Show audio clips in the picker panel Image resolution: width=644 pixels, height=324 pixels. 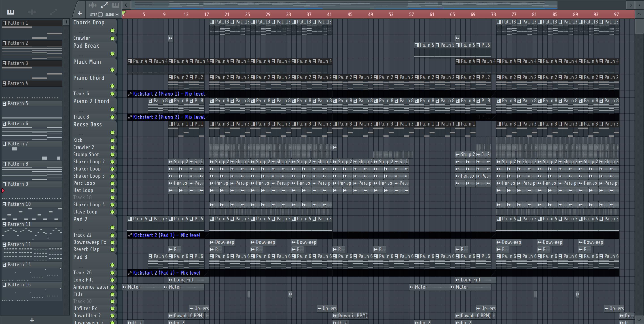tap(32, 12)
